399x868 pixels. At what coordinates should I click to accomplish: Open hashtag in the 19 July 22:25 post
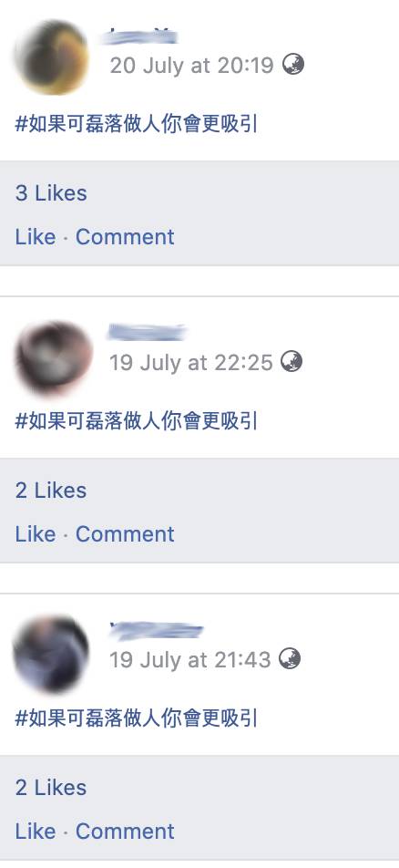point(137,421)
